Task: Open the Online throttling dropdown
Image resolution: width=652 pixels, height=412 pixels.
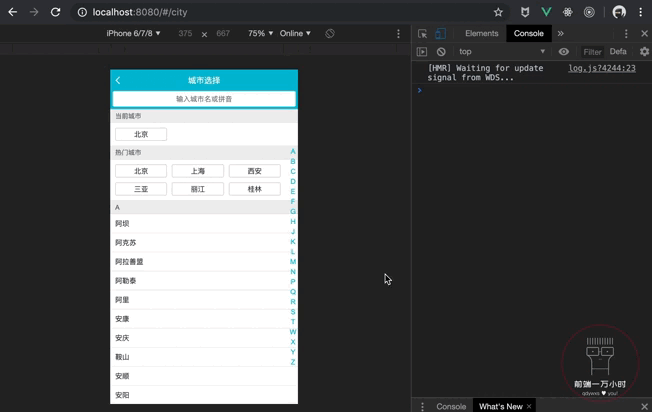Action: pos(295,33)
